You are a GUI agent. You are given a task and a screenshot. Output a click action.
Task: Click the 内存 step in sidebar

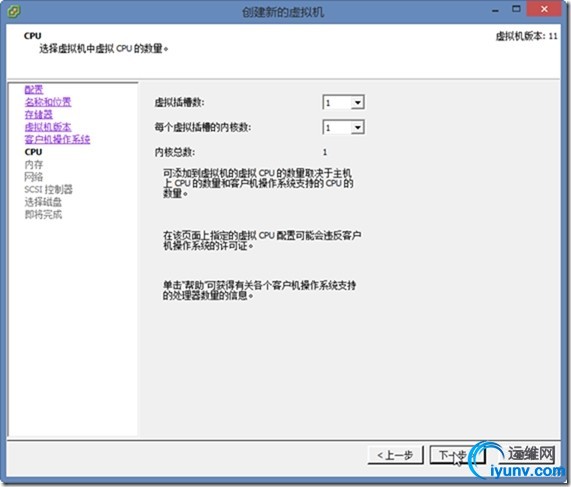tap(34, 165)
